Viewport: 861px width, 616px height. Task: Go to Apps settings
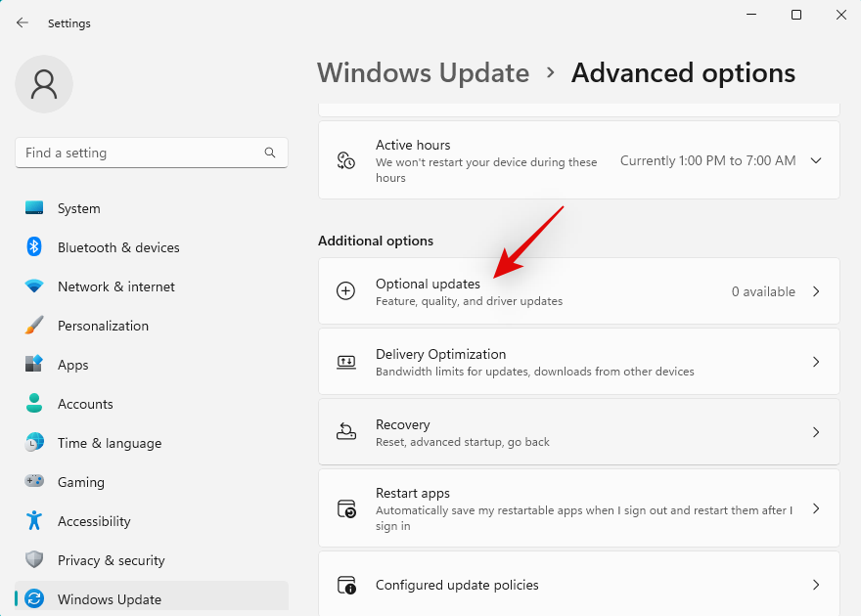click(152, 365)
